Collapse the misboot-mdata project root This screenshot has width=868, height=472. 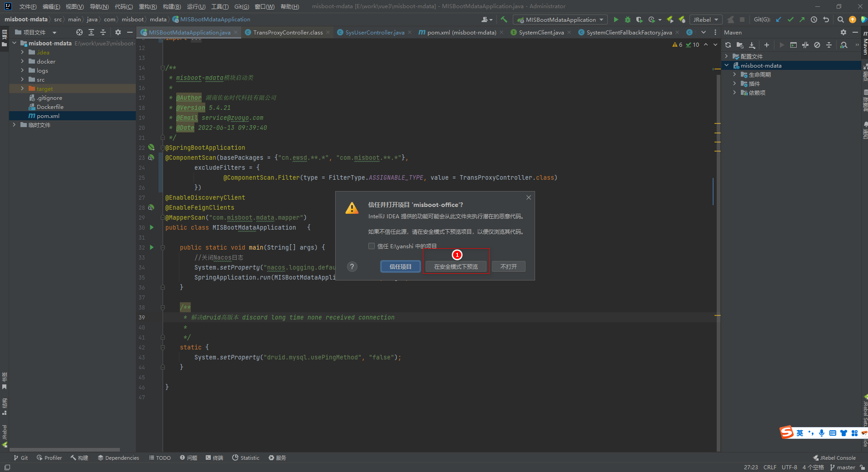tap(14, 43)
